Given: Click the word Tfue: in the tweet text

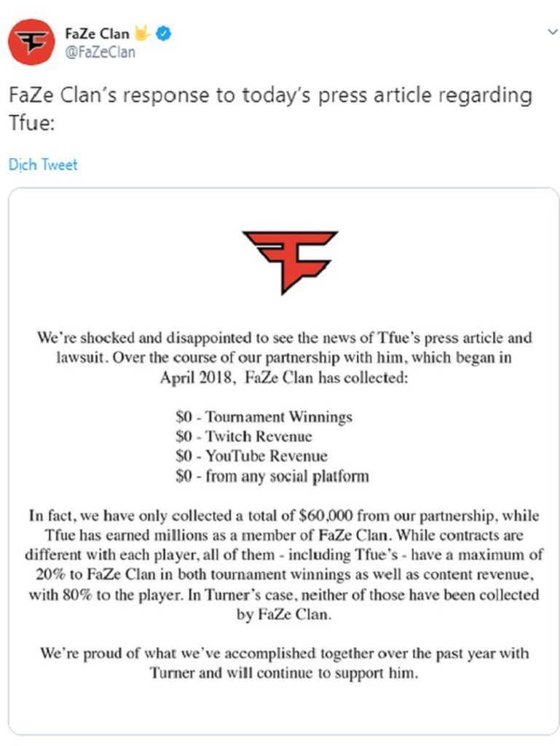Looking at the screenshot, I should (32, 123).
